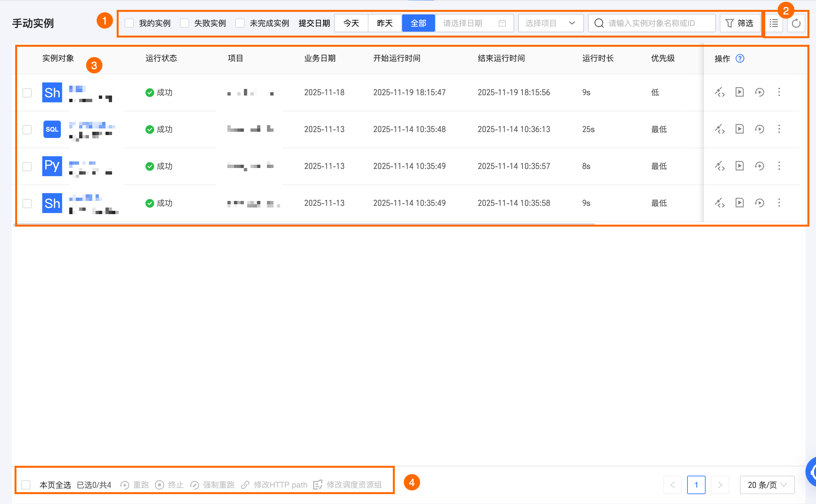Switch to the 今天 date tab
The height and width of the screenshot is (504, 816).
pos(351,23)
